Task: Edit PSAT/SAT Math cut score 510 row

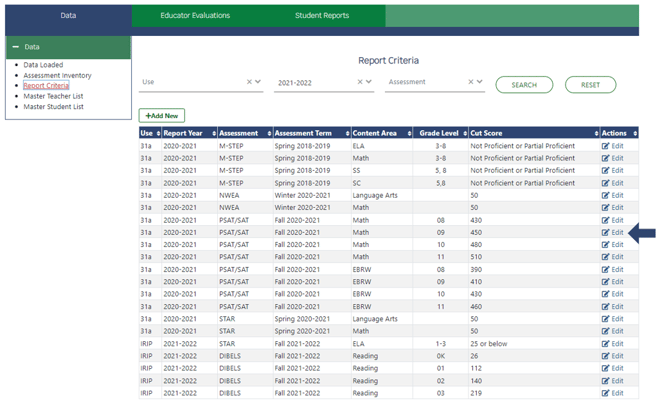Action: click(612, 257)
